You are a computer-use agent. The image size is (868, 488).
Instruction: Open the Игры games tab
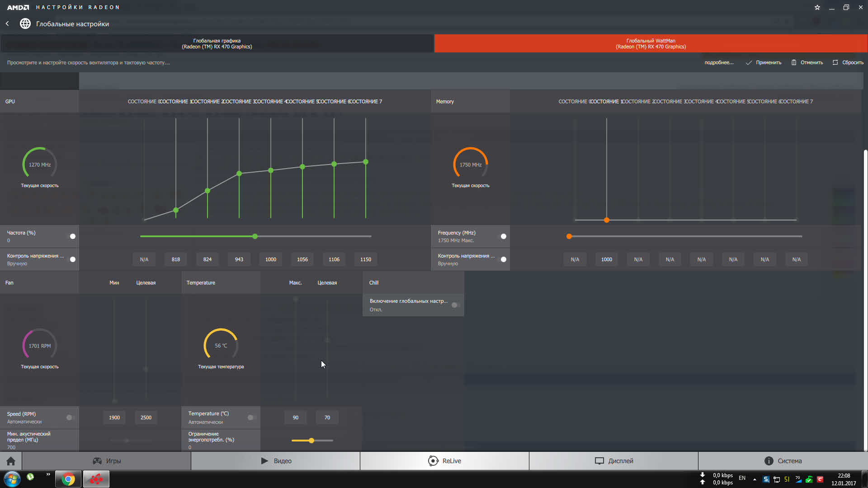click(107, 461)
